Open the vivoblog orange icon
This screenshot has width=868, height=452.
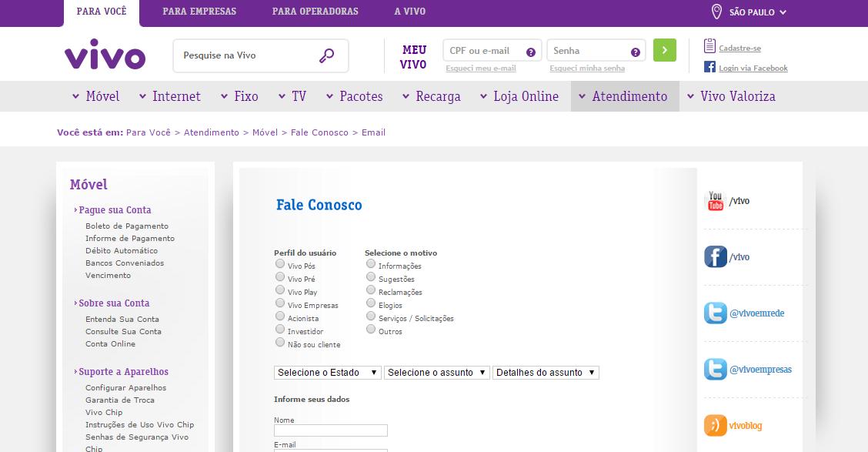(x=716, y=426)
